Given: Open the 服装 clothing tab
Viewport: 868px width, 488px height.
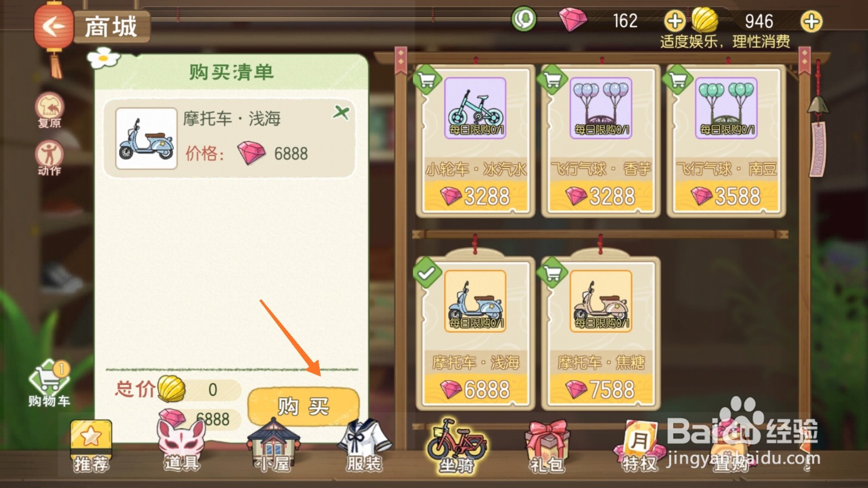Looking at the screenshot, I should point(364,446).
